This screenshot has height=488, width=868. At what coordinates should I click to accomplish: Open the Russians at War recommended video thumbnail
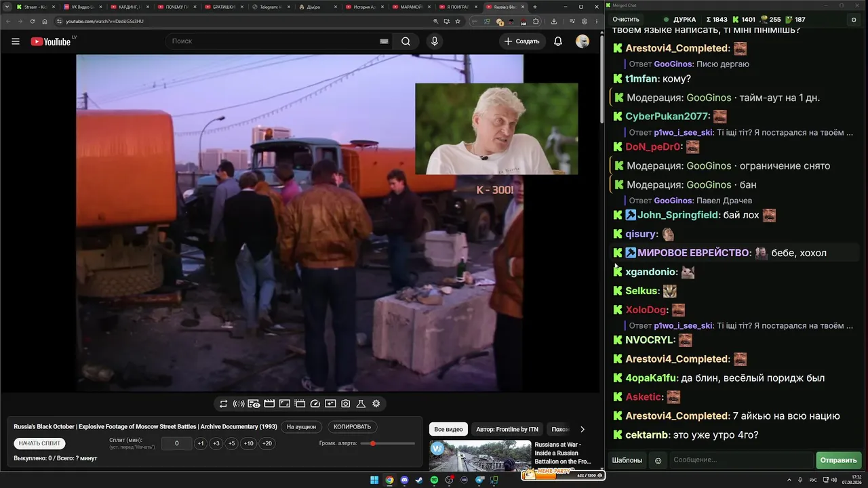point(479,456)
